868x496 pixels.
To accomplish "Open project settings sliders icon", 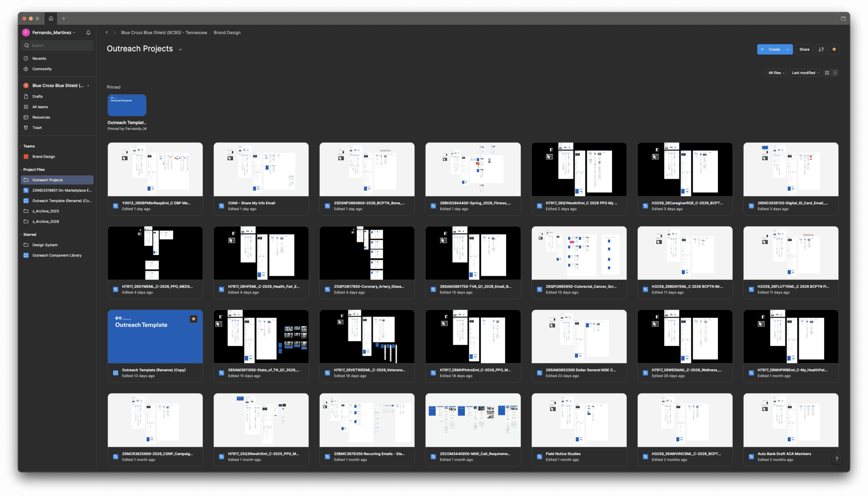I will pyautogui.click(x=821, y=49).
